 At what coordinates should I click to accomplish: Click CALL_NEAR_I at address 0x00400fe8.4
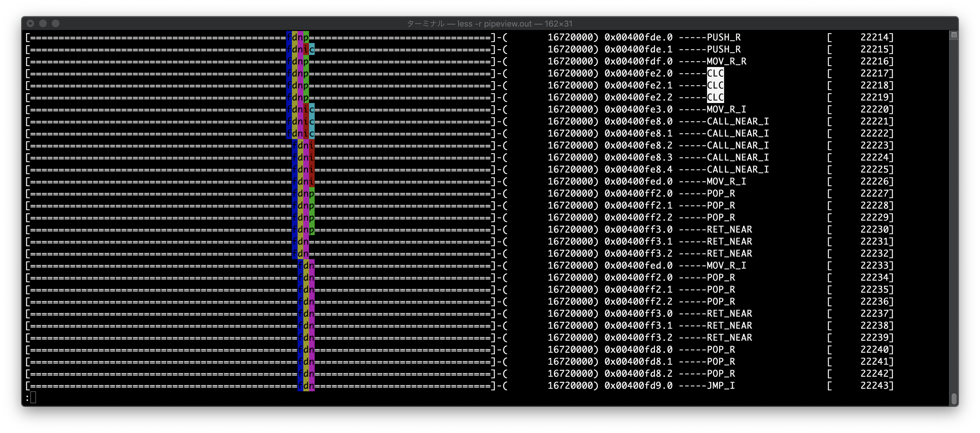click(x=737, y=169)
